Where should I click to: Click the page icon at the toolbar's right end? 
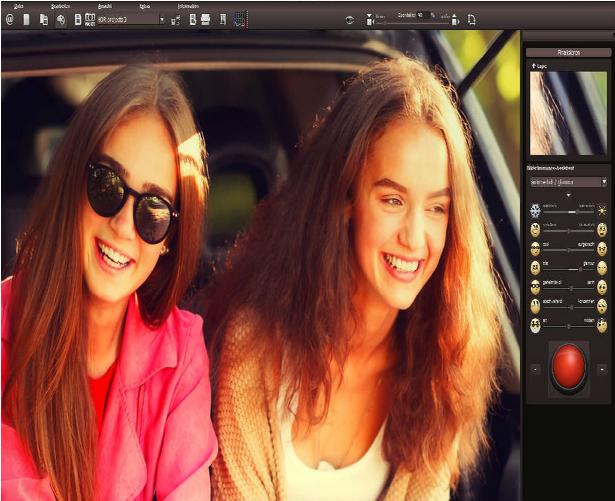click(472, 20)
